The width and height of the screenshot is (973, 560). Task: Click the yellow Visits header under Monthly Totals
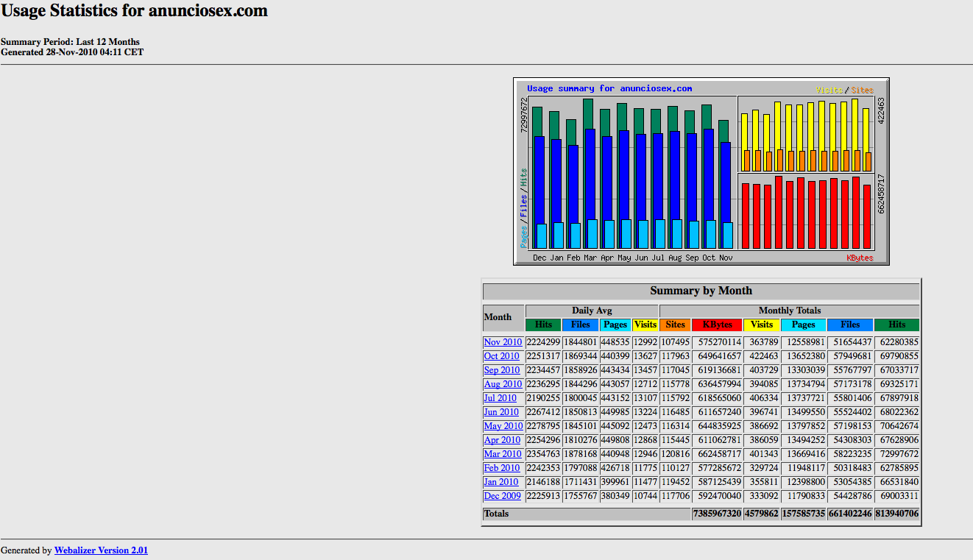761,325
